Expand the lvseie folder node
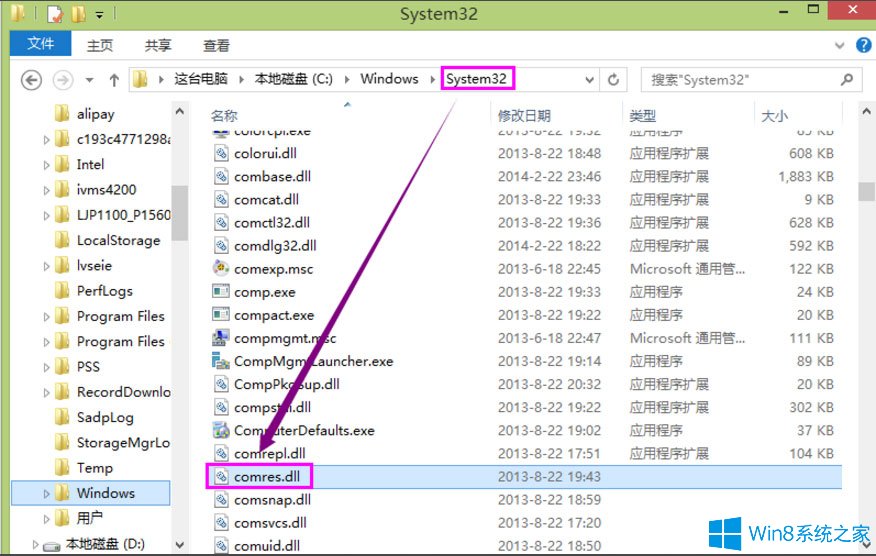 (x=46, y=266)
